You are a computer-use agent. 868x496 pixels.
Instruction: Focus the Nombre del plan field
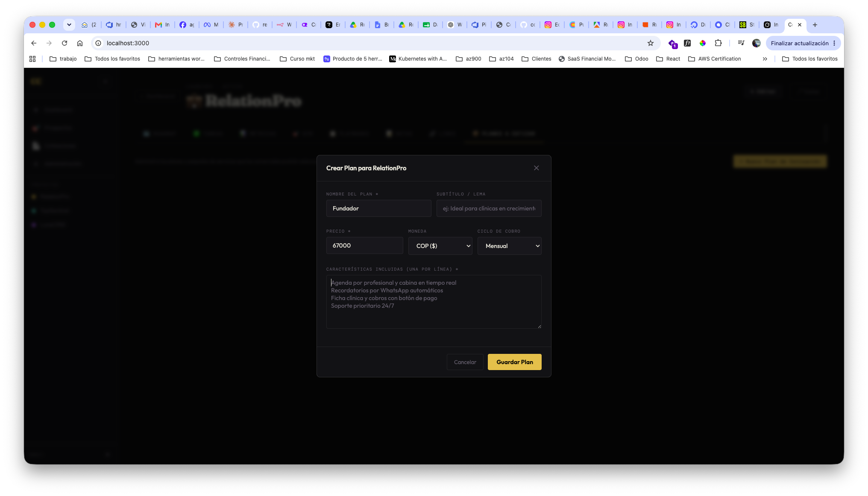coord(378,208)
